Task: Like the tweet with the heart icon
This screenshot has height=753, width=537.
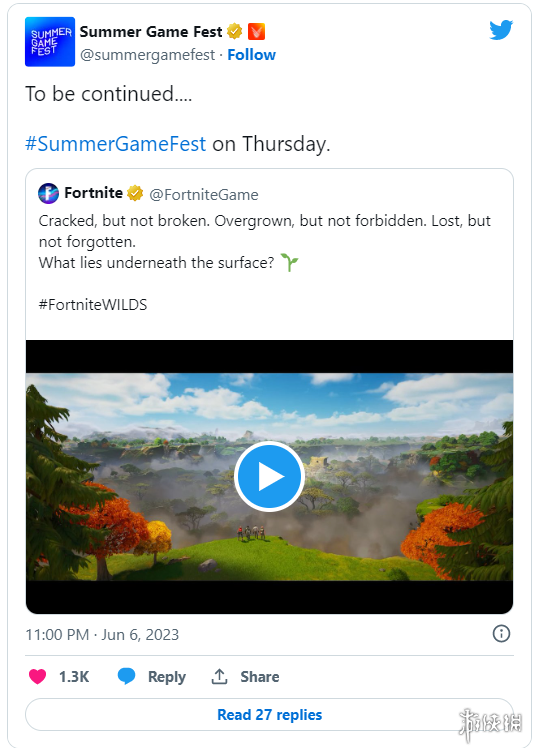Action: [x=37, y=676]
